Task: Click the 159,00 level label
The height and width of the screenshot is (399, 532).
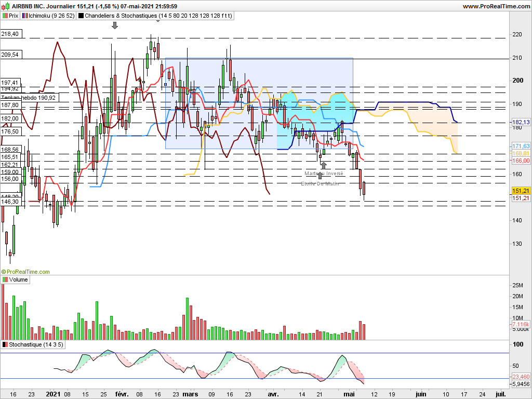Action: (x=10, y=172)
